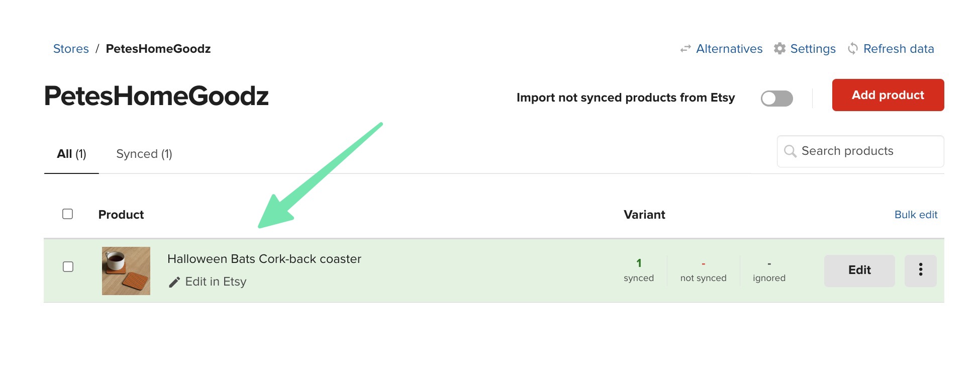Click inside the Search products field

pyautogui.click(x=859, y=151)
